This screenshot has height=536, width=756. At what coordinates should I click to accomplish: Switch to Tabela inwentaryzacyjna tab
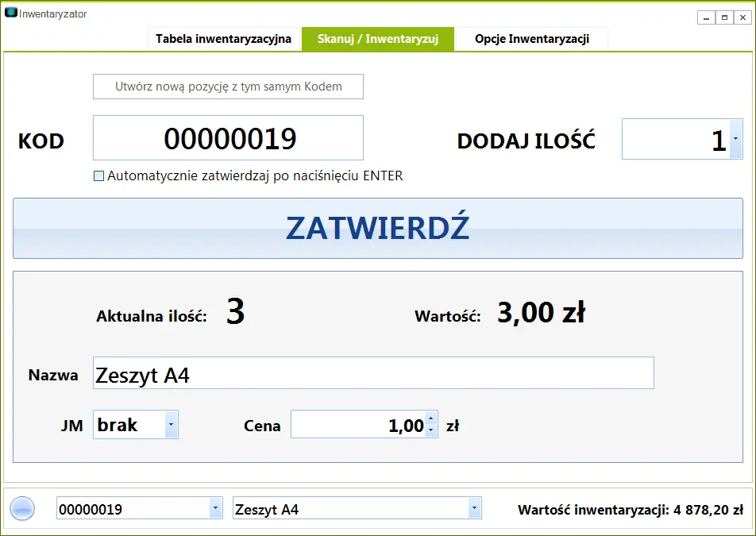click(x=224, y=39)
